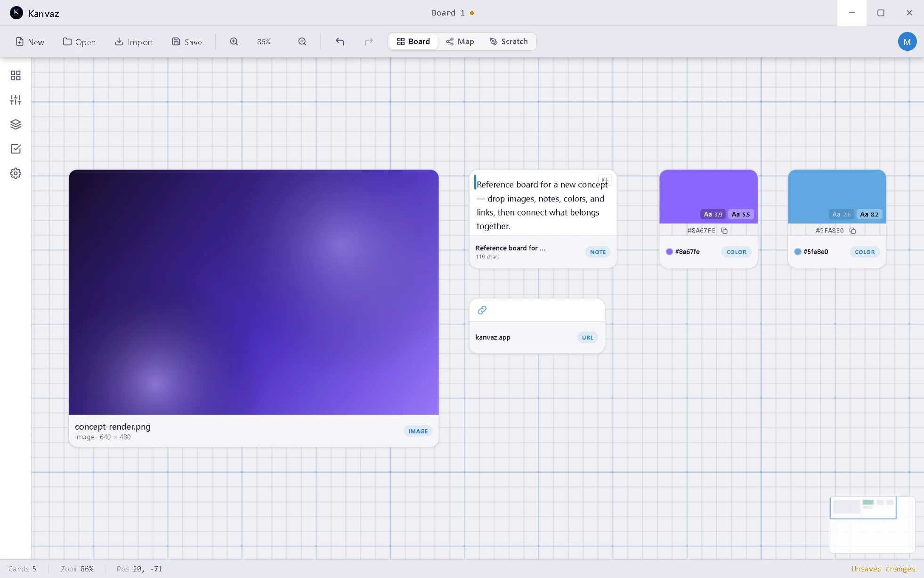Click the 'Aa 3.9' contrast badge
This screenshot has width=924, height=578.
713,214
